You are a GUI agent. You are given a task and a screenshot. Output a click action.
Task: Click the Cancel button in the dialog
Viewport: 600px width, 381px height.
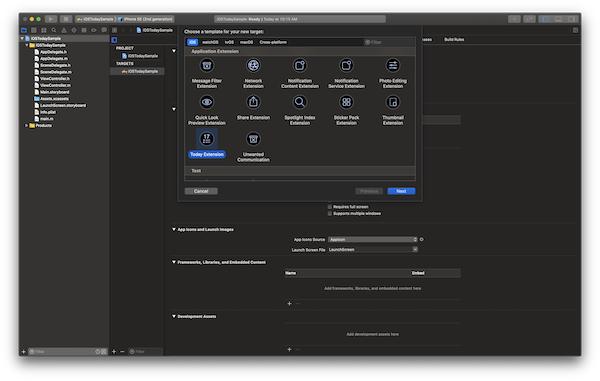[x=201, y=191]
